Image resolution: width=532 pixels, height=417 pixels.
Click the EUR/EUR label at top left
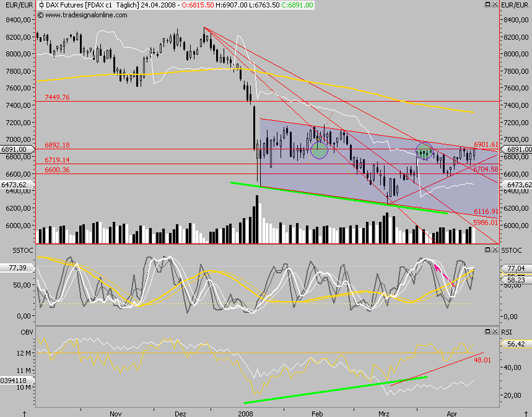[19, 5]
